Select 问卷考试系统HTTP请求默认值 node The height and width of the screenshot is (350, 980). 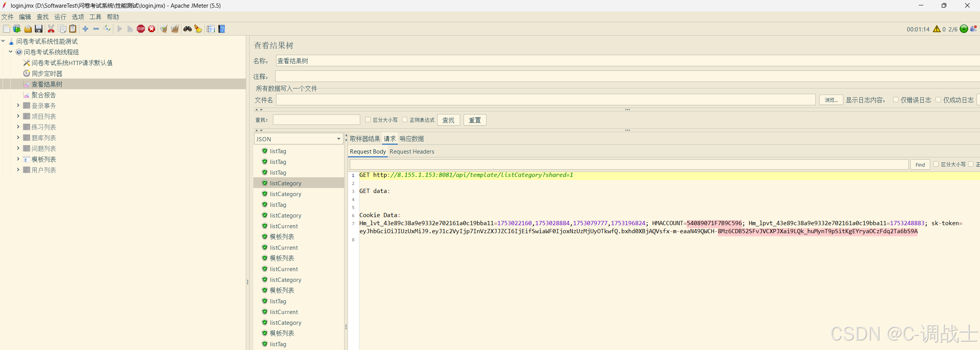pos(72,63)
